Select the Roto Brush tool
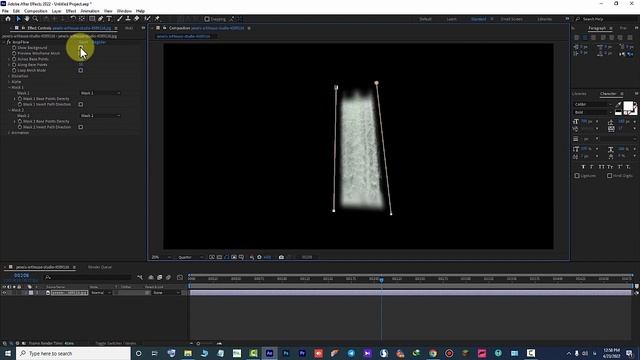 pyautogui.click(x=147, y=19)
